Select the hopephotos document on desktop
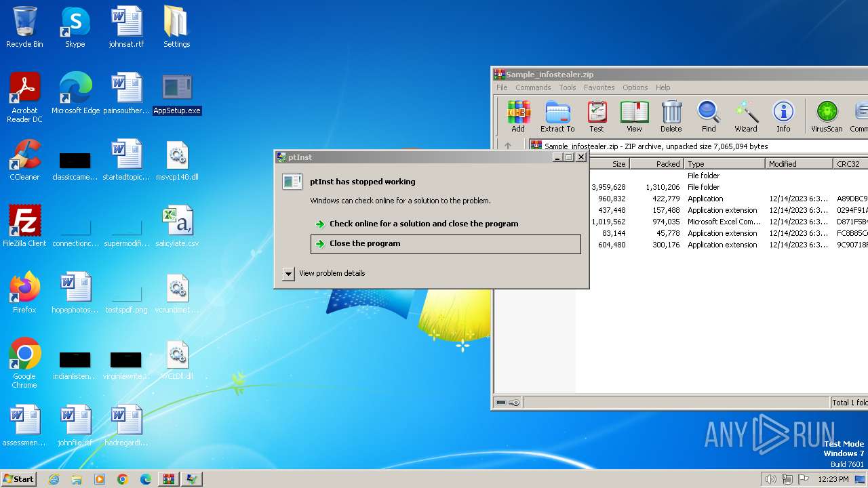Screen dimensions: 868x488 pos(75,293)
